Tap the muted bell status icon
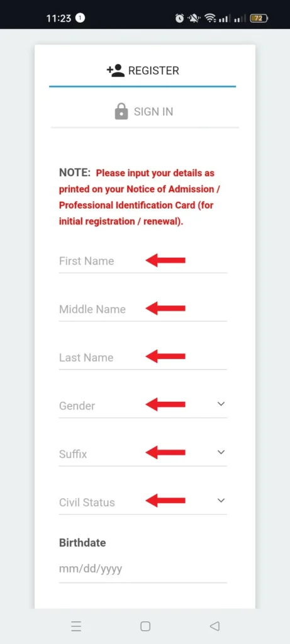Viewport: 290px width, 644px height. (195, 18)
